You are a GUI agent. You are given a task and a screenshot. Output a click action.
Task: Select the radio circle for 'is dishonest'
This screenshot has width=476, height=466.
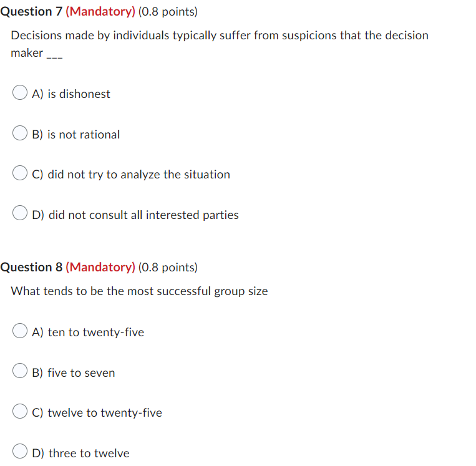click(20, 92)
